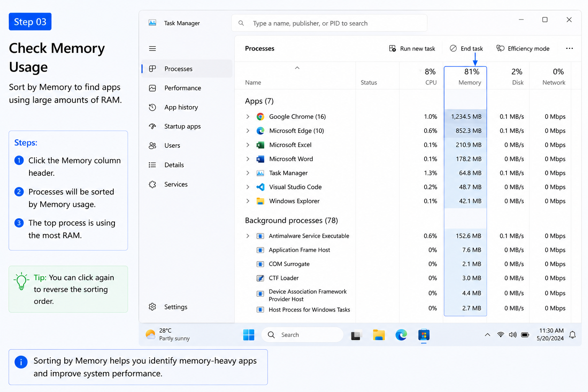Click the Microsoft Word process icon
The width and height of the screenshot is (588, 392).
click(x=260, y=159)
